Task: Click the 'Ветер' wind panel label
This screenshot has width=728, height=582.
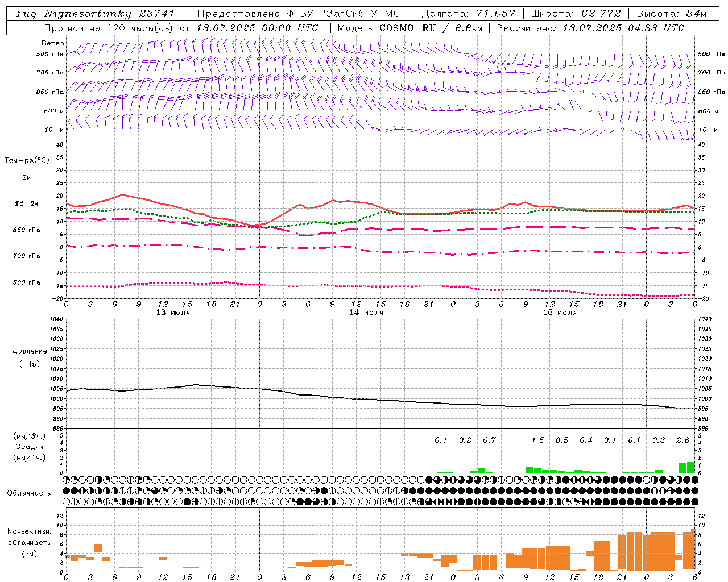Action: coord(53,43)
